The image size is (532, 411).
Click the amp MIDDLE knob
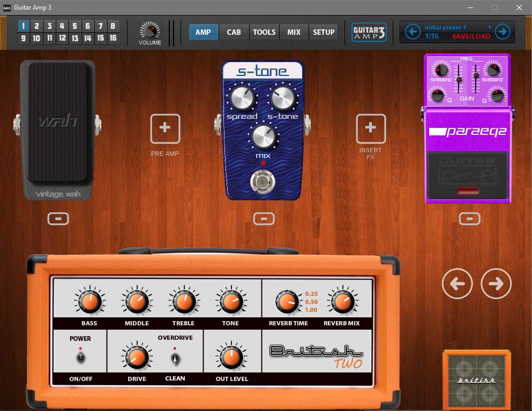click(137, 301)
